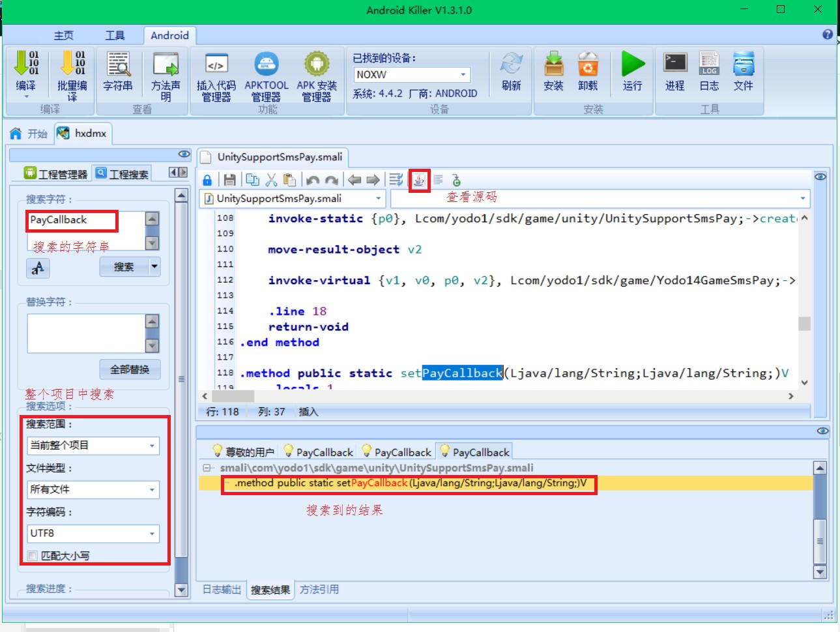
Task: Navigate forward with the right arrow icon
Action: (x=373, y=180)
